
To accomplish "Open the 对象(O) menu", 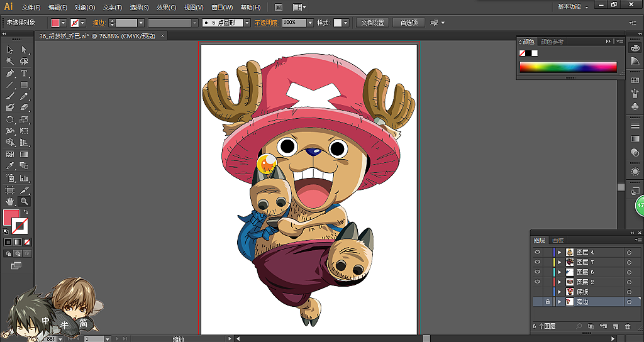I will point(85,8).
